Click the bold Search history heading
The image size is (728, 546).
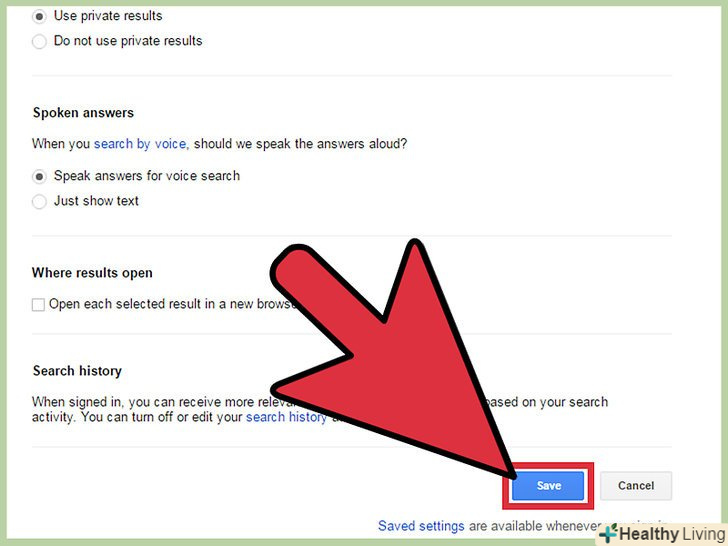pyautogui.click(x=78, y=371)
